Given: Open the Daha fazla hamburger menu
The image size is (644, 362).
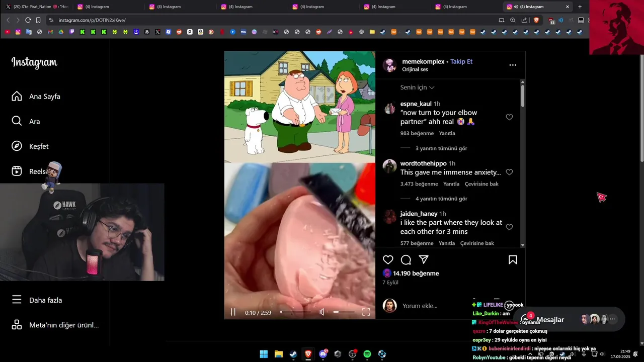Looking at the screenshot, I should pyautogui.click(x=17, y=300).
